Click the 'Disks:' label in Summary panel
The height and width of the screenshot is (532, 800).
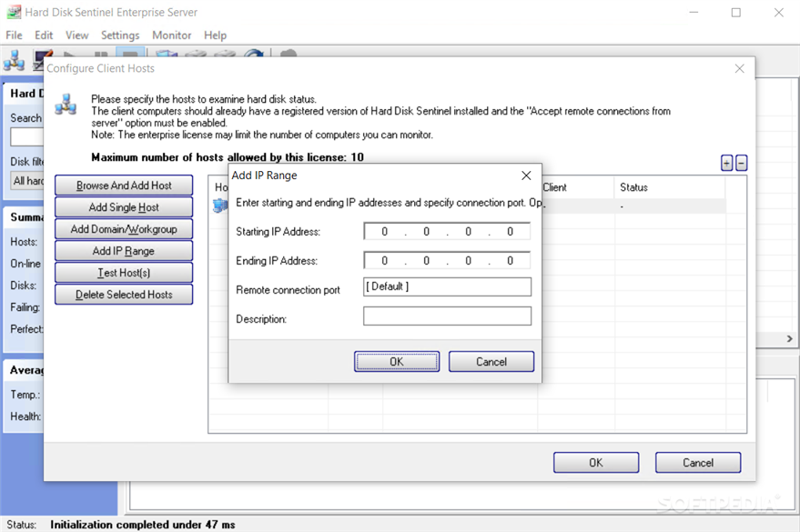[x=24, y=286]
